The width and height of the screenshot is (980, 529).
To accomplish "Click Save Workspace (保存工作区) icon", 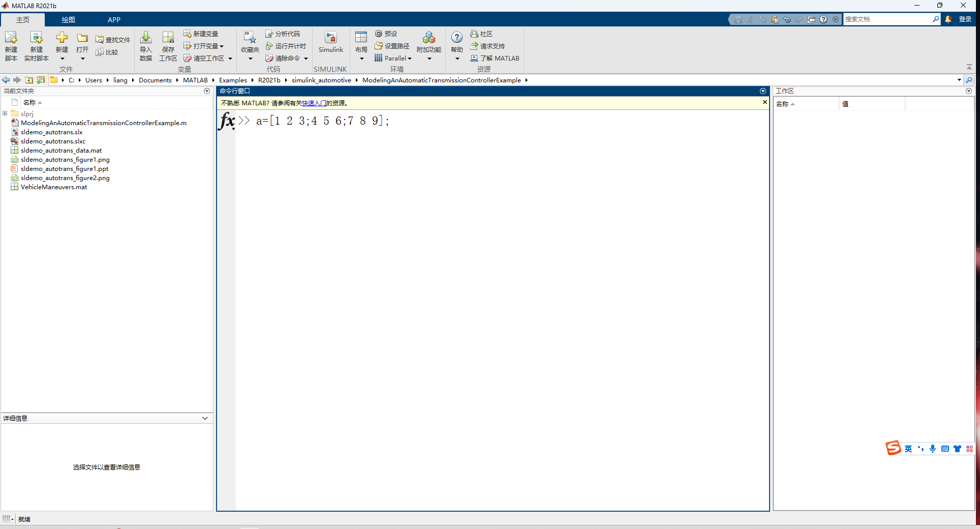I will (168, 38).
